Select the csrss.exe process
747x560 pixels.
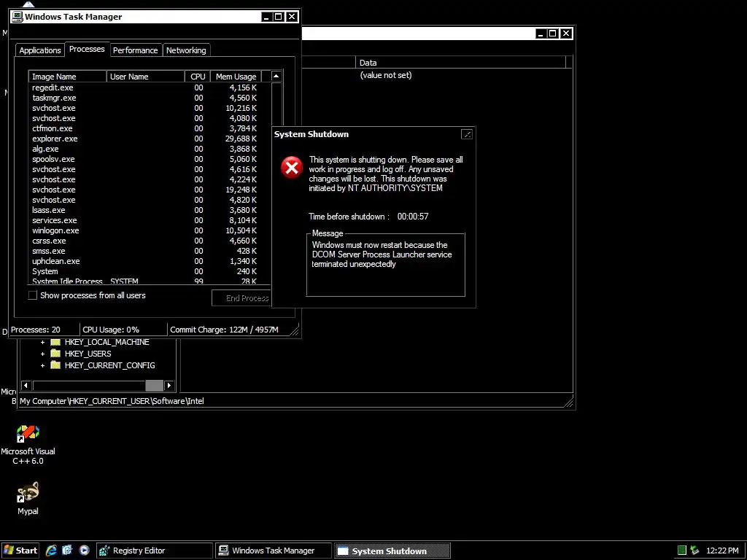click(x=149, y=241)
